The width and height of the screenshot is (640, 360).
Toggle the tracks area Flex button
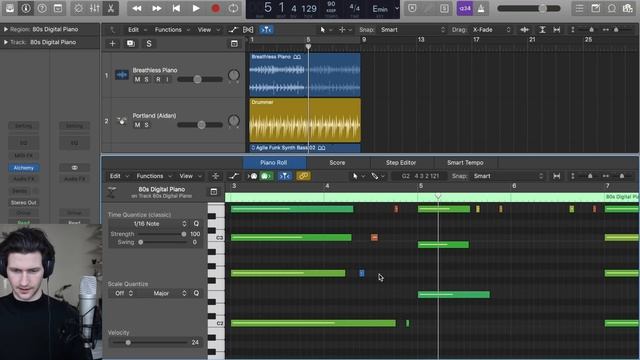[248, 29]
